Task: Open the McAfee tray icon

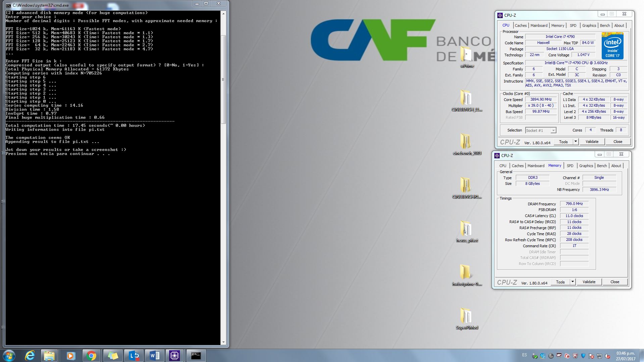Action: [x=575, y=356]
